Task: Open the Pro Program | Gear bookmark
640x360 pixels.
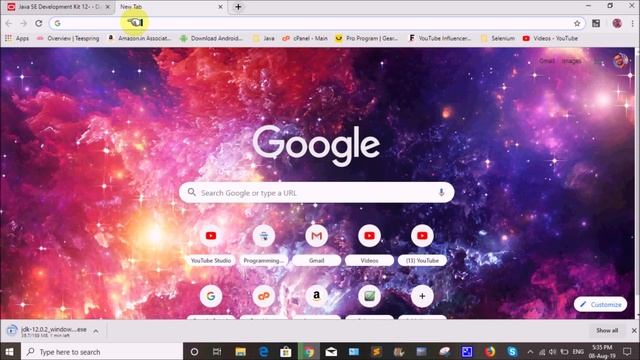Action: 367,38
